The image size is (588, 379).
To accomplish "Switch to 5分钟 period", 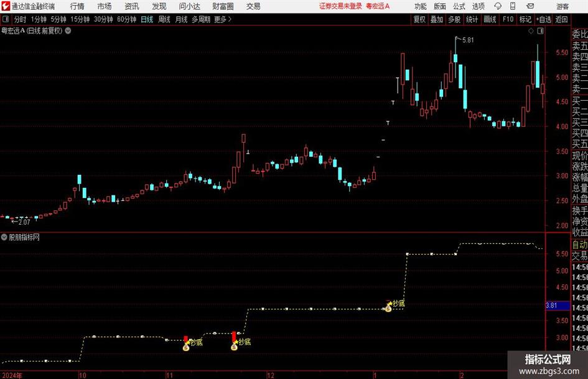I will pyautogui.click(x=58, y=19).
